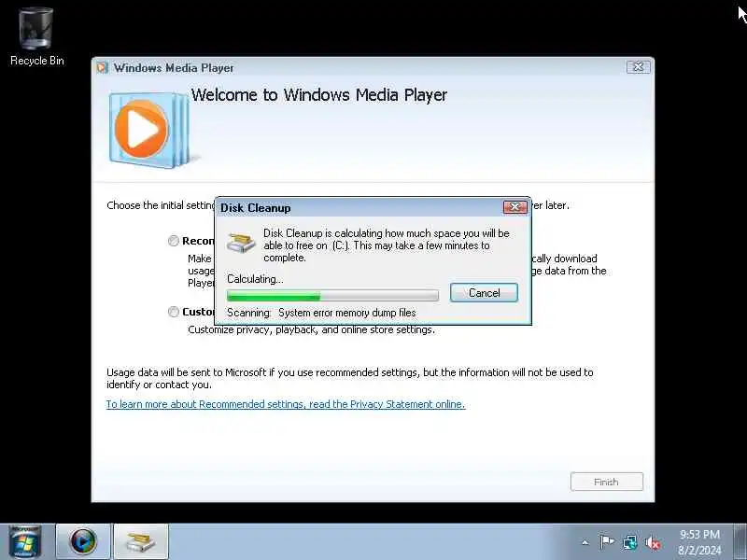Image resolution: width=747 pixels, height=560 pixels.
Task: Click the Disk Cleanup drive icon
Action: pos(240,242)
